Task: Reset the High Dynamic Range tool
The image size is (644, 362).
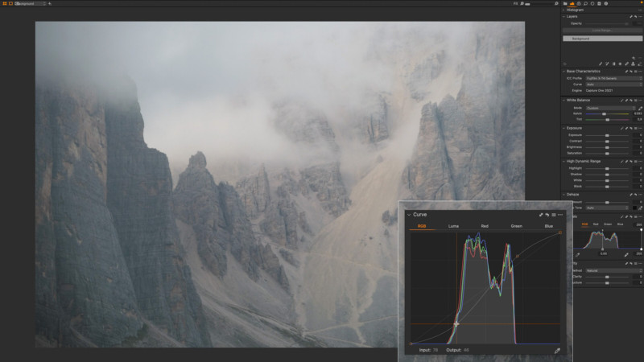Action: [631, 162]
